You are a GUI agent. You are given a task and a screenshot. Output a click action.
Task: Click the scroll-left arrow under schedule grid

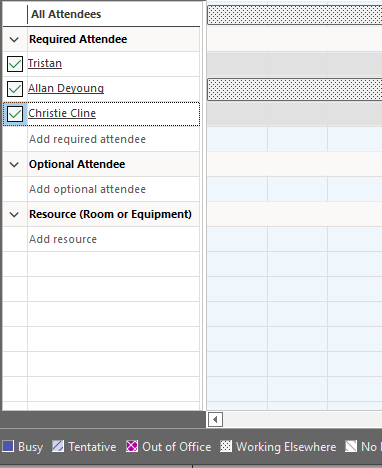click(215, 419)
